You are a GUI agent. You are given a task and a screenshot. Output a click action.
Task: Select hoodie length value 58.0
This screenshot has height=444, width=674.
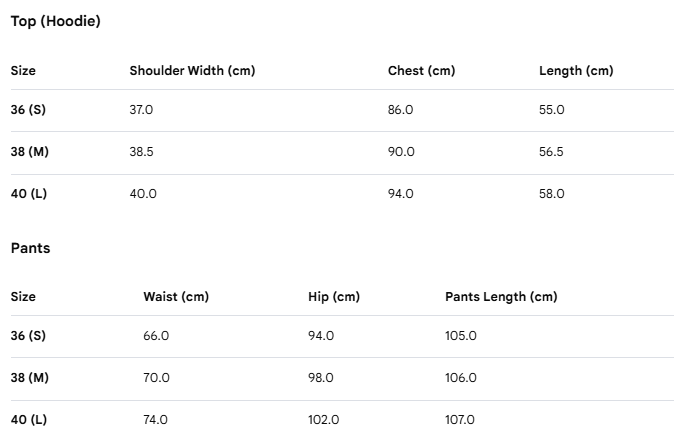[551, 194]
